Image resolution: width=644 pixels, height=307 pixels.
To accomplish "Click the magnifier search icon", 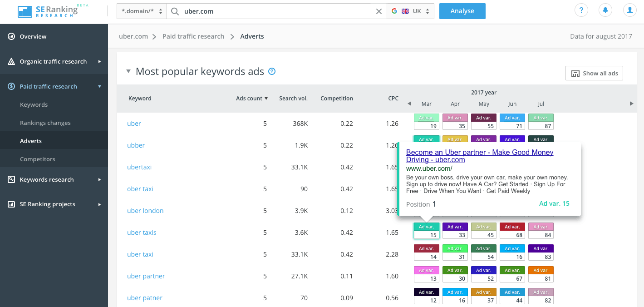I will pos(175,11).
